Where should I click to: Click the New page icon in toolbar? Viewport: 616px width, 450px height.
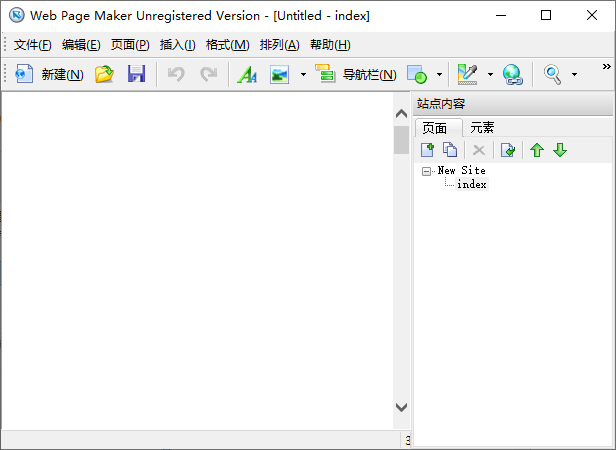pyautogui.click(x=24, y=73)
